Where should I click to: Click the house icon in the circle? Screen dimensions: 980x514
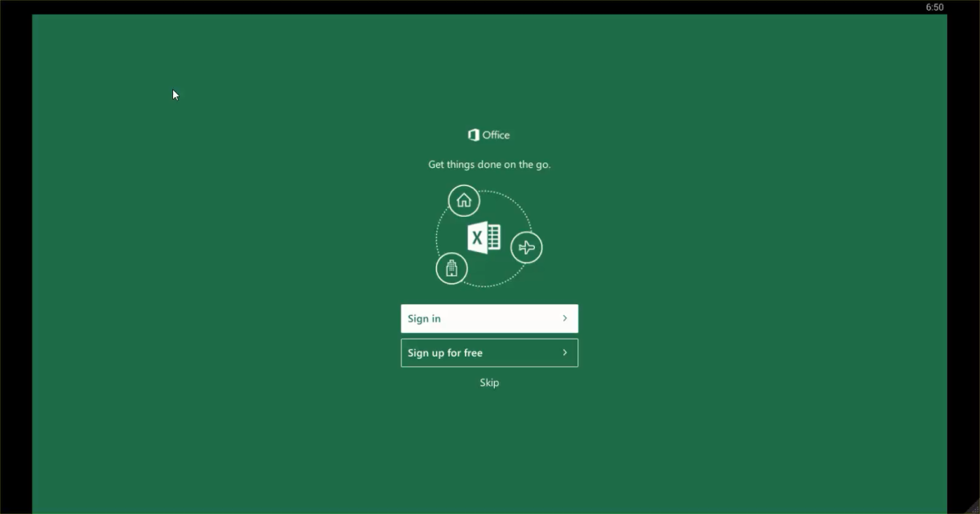pos(464,200)
